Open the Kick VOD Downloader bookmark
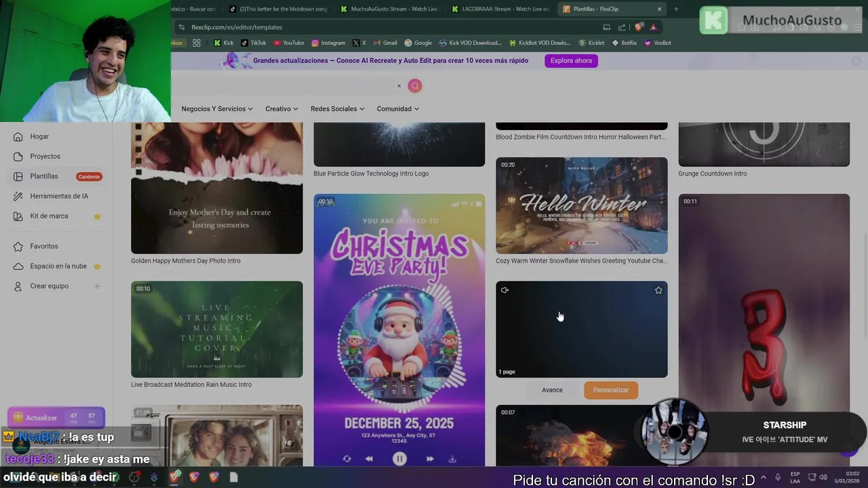The width and height of the screenshot is (868, 488). pos(470,43)
